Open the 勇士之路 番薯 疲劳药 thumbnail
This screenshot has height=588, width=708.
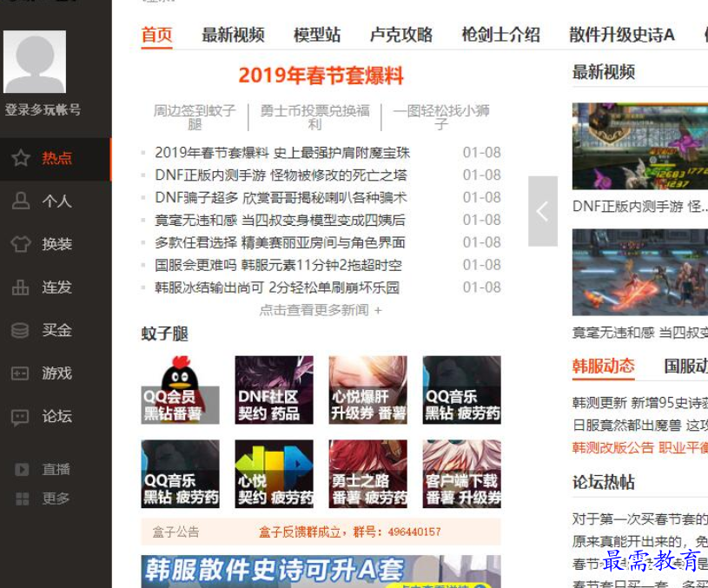click(368, 473)
